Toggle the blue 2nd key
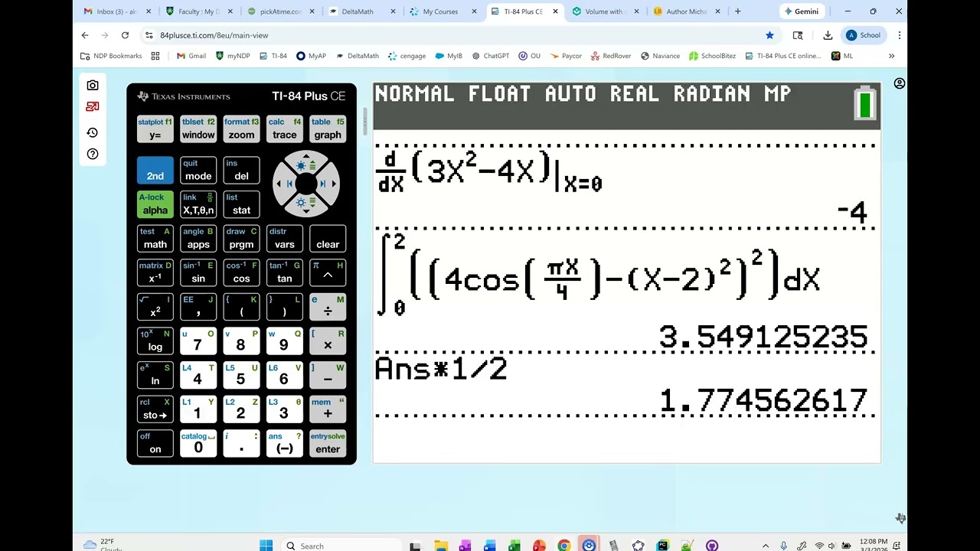 (x=155, y=170)
